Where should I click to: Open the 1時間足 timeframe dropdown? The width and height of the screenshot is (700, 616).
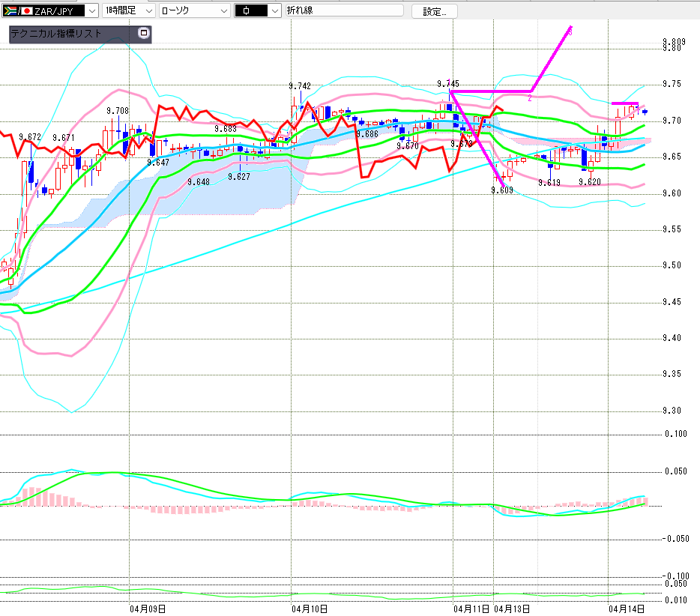point(148,11)
